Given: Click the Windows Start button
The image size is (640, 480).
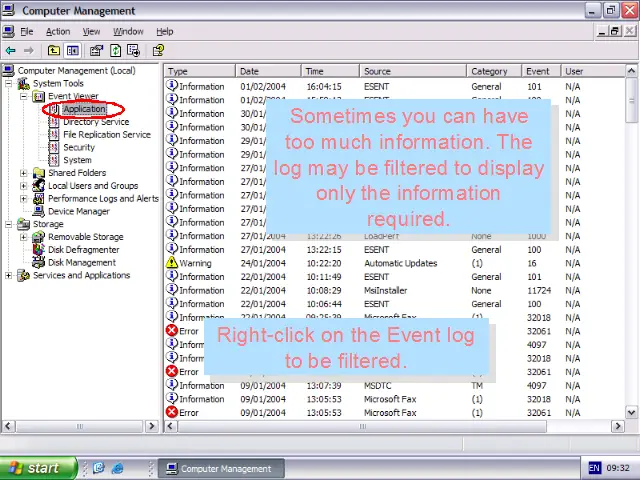Looking at the screenshot, I should point(38,468).
